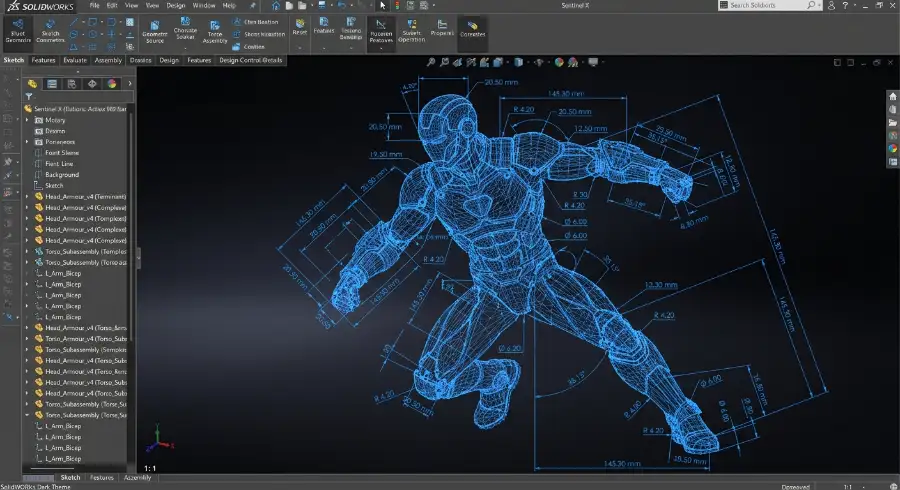This screenshot has height=490, width=900.
Task: Click the pin icon beside Help menu
Action: [252, 6]
